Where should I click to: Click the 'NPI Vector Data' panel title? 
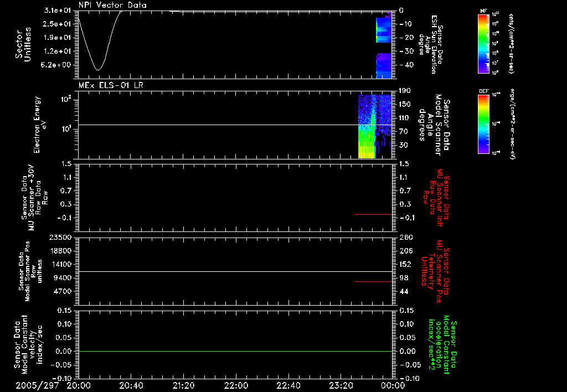(x=112, y=5)
